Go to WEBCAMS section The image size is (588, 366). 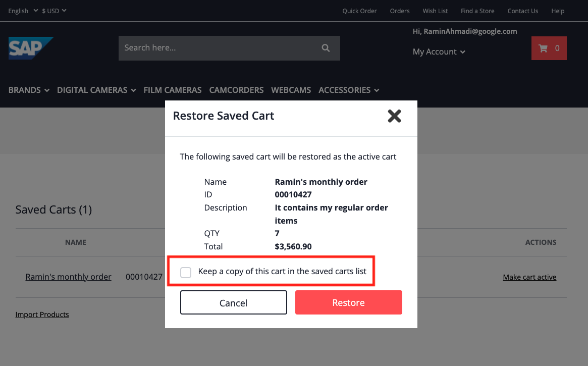click(x=291, y=90)
